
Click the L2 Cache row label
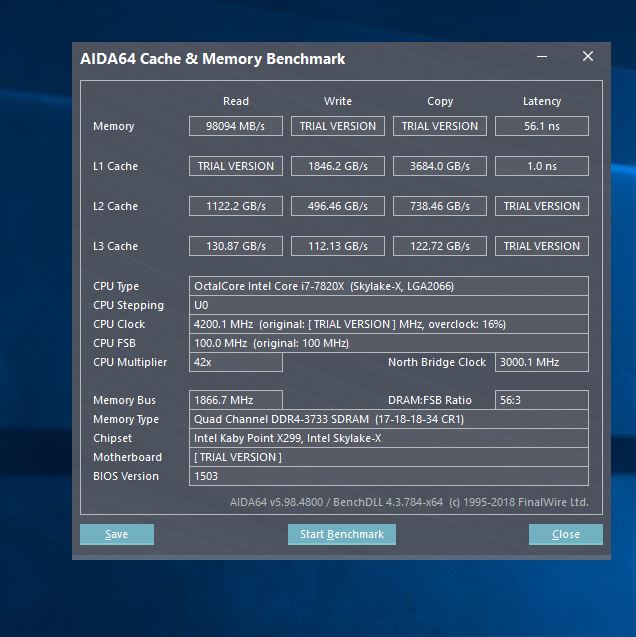tap(115, 206)
